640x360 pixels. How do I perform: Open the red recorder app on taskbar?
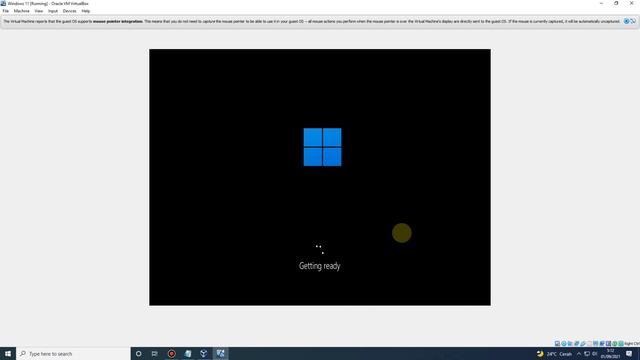click(171, 353)
